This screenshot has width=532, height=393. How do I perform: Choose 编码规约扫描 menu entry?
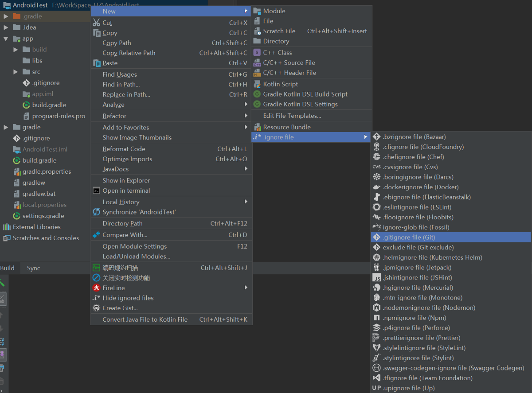[171, 268]
